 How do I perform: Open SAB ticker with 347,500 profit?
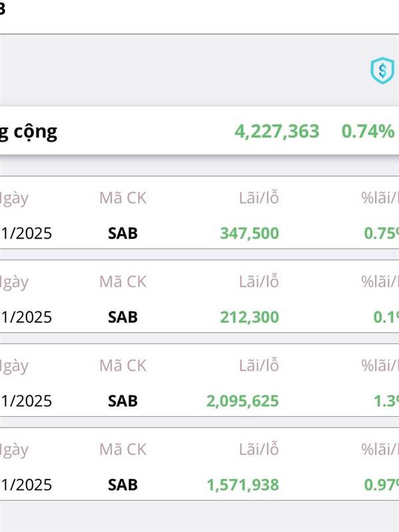[122, 233]
